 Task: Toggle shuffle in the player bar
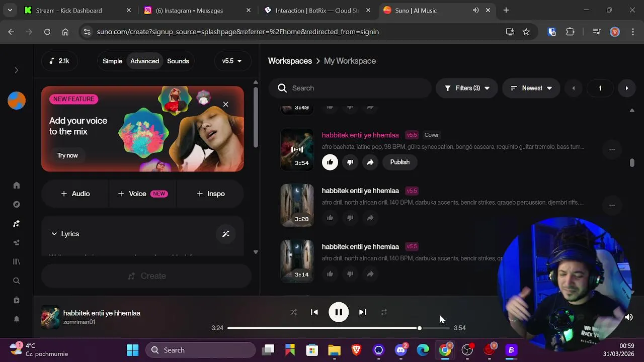coord(293,312)
